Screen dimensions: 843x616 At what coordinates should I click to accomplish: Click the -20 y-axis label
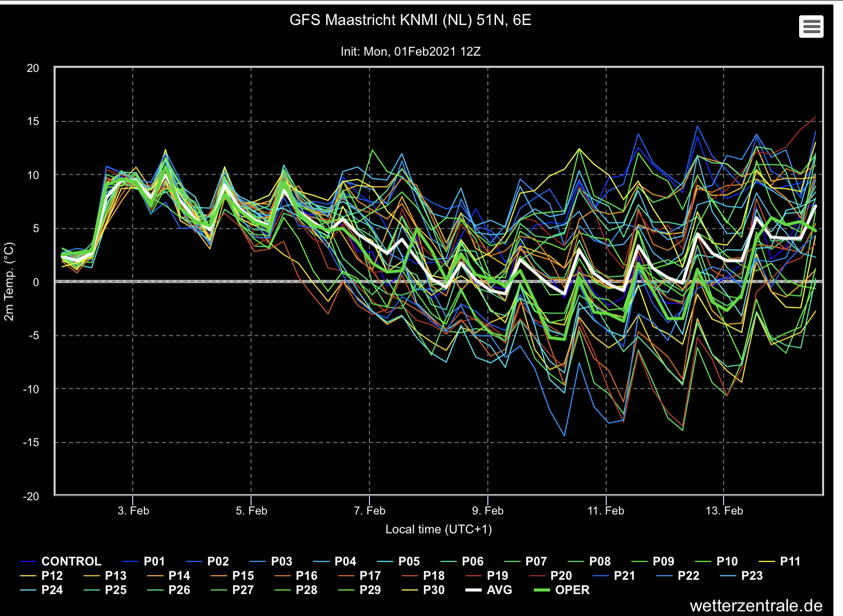tap(31, 497)
